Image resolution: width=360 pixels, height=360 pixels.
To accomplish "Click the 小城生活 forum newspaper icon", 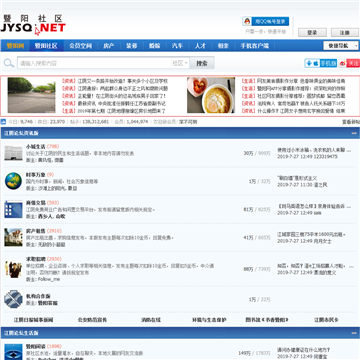I will (x=13, y=153).
